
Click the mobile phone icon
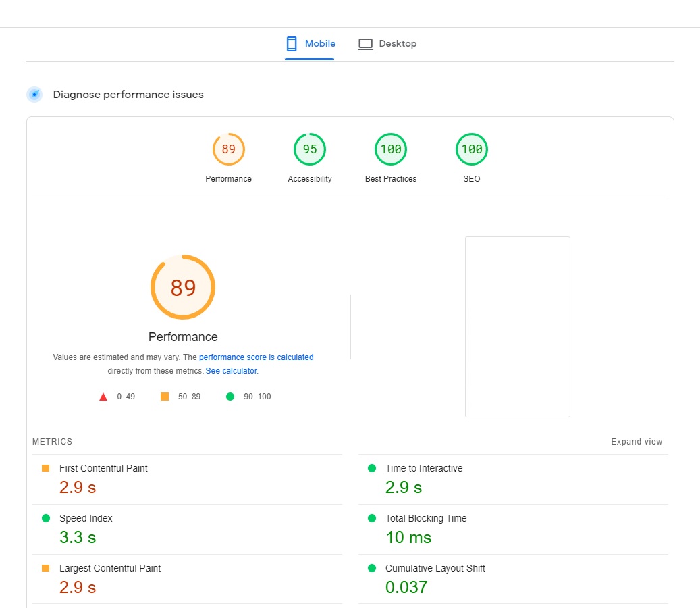292,44
